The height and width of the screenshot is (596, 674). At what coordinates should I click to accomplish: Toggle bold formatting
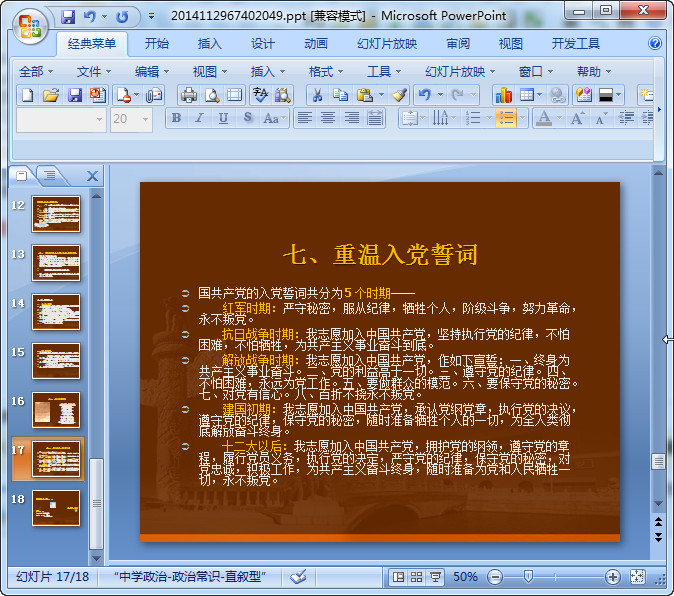tap(176, 118)
